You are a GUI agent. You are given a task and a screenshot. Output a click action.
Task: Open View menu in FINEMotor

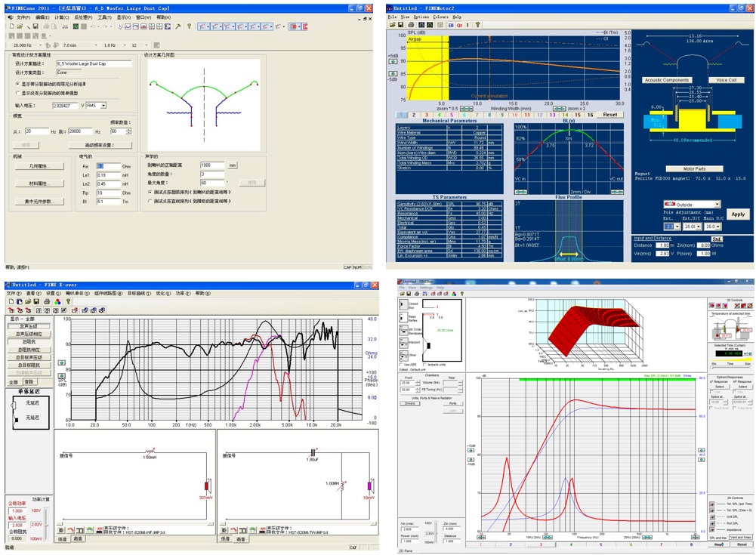[405, 17]
